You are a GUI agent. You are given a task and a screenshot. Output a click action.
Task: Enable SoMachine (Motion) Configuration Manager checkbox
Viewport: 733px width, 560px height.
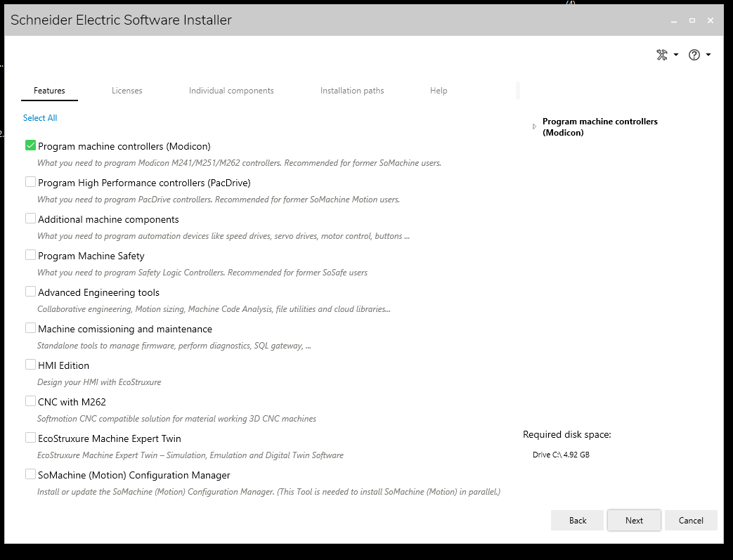pos(30,474)
